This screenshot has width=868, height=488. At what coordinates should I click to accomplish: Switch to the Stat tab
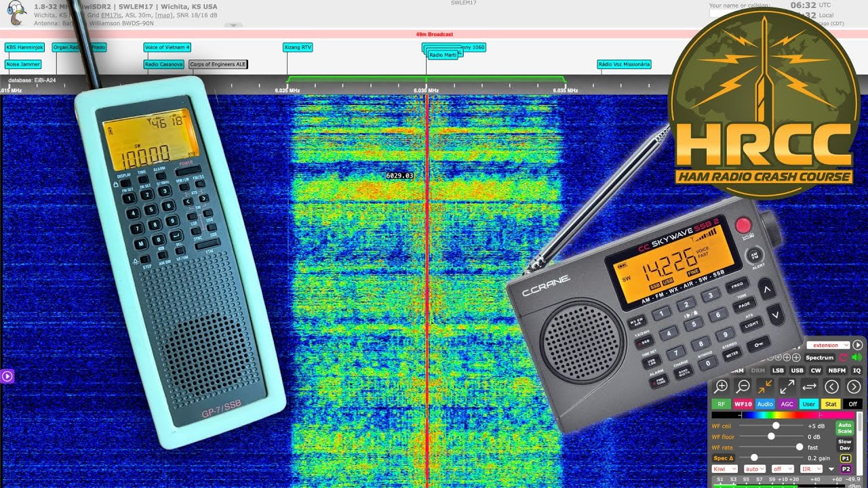pos(831,403)
